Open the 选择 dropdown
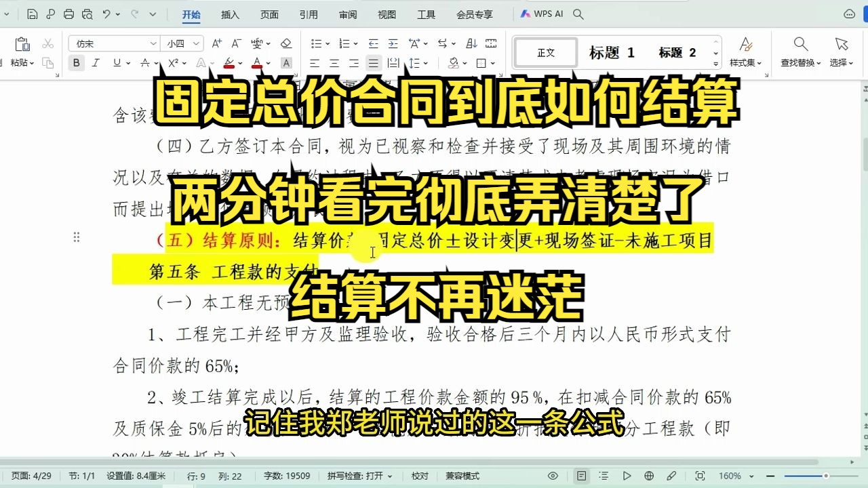The height and width of the screenshot is (488, 868). click(842, 62)
